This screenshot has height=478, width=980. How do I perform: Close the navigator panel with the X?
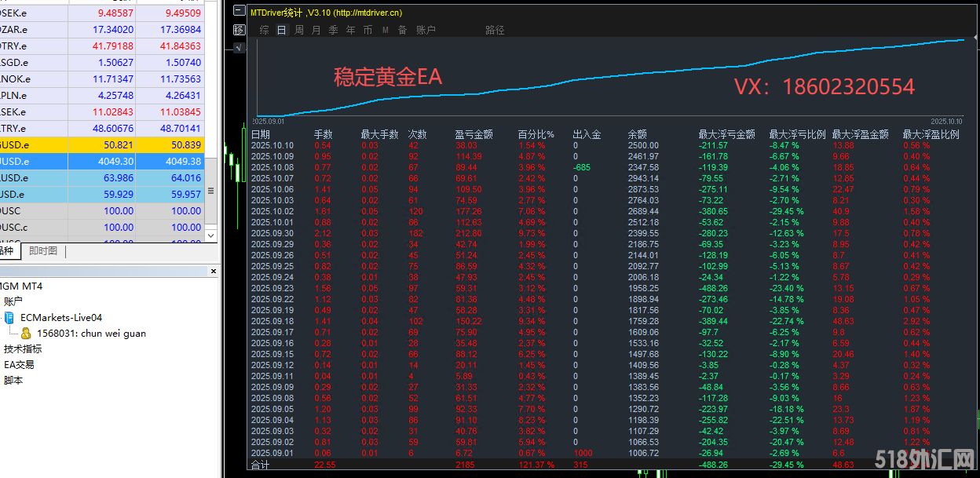pos(214,271)
